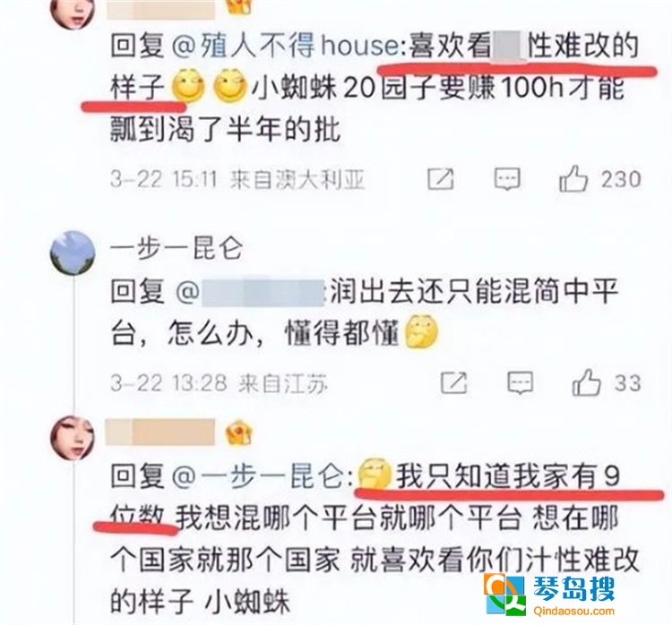Tap the thinking emoji after 懂得都懂
Viewport: 672px width, 625px height.
(421, 331)
